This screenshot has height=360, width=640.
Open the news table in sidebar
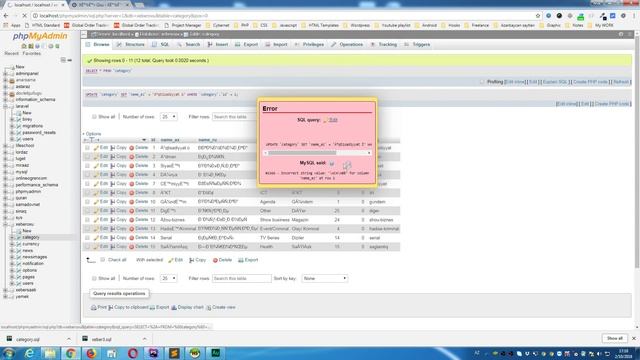[28, 250]
